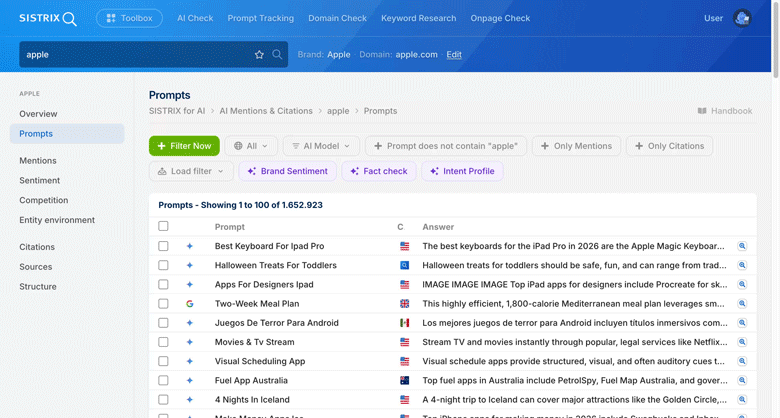The width and height of the screenshot is (780, 418).
Task: Open the Load filter dropdown
Action: coord(191,171)
